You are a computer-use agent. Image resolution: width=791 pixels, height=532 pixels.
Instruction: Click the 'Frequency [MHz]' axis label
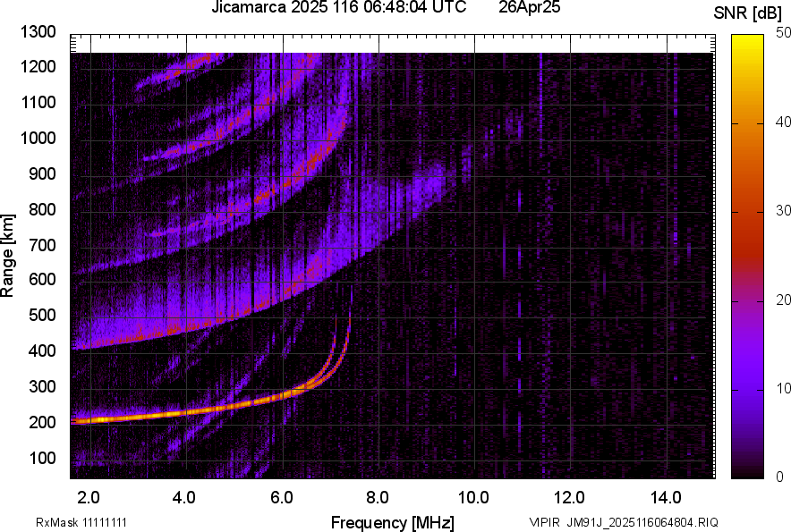point(393,522)
